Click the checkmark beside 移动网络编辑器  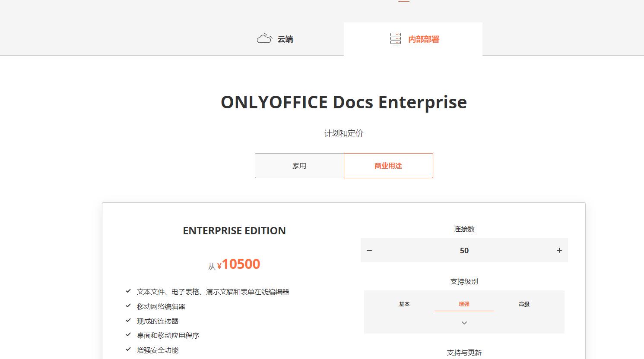[128, 306]
